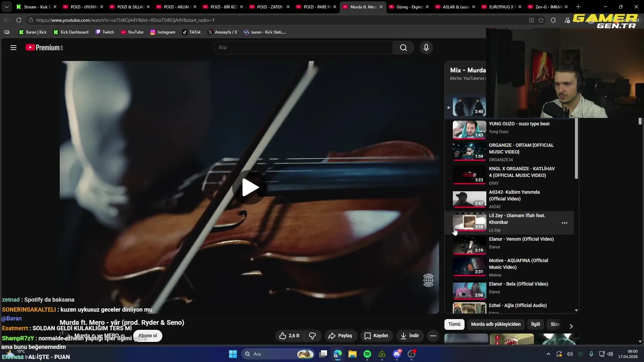The image size is (644, 362).
Task: Open OBS Studio from the taskbar
Action: tap(412, 354)
